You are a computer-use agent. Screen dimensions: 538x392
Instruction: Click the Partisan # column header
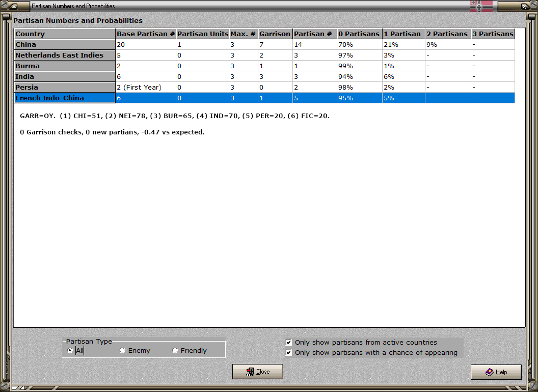(x=315, y=34)
